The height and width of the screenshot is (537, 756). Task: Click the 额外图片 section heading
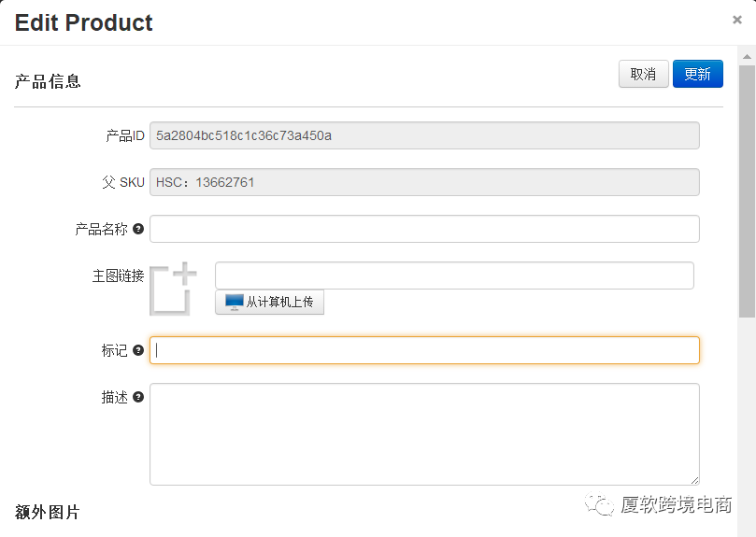pyautogui.click(x=48, y=512)
